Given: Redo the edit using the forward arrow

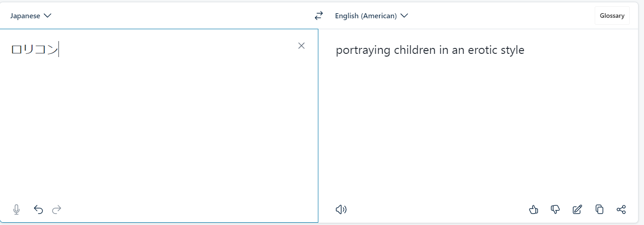Looking at the screenshot, I should tap(57, 209).
